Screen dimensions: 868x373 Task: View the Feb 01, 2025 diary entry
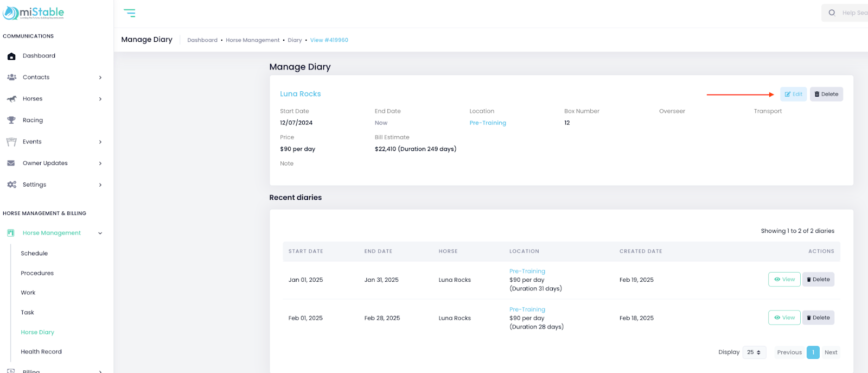click(784, 318)
